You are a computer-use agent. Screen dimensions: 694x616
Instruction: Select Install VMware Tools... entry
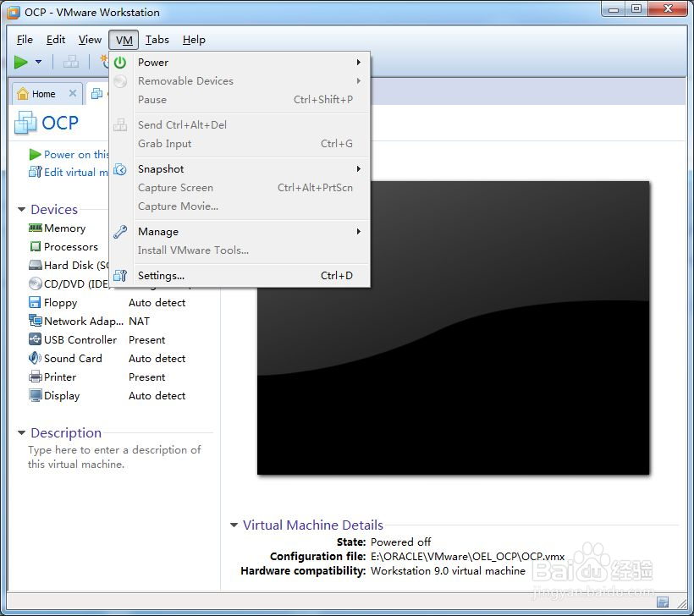240,250
